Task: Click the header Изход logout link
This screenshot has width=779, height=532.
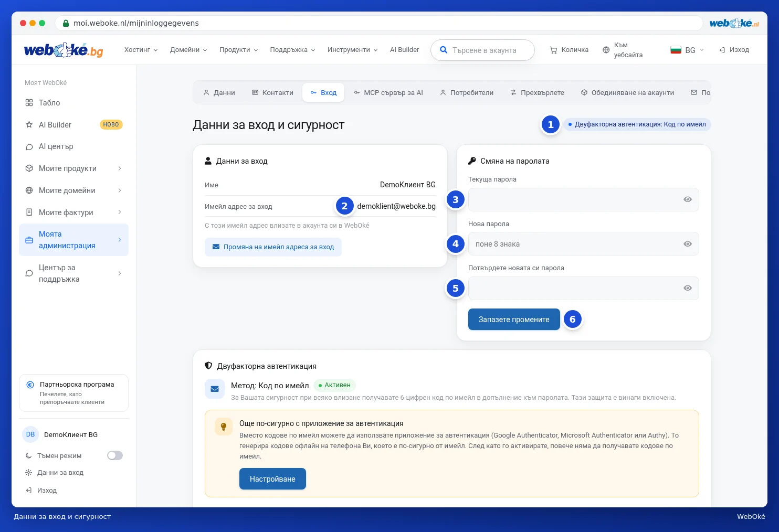Action: (734, 50)
